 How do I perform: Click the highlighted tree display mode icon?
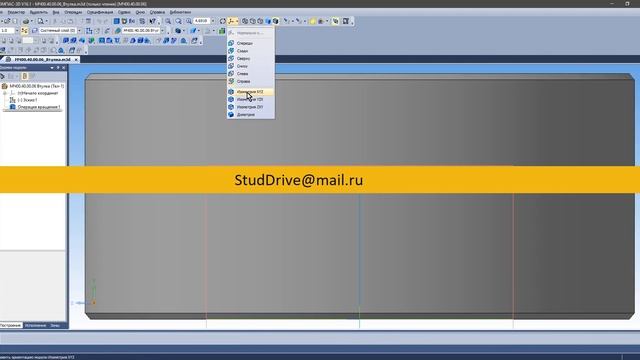[24, 76]
